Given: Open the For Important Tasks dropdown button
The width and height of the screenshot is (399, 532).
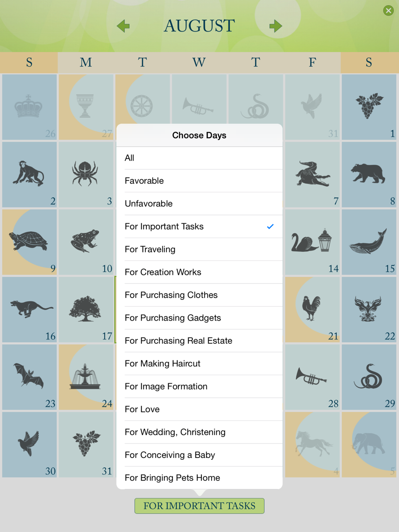Looking at the screenshot, I should pos(199,506).
